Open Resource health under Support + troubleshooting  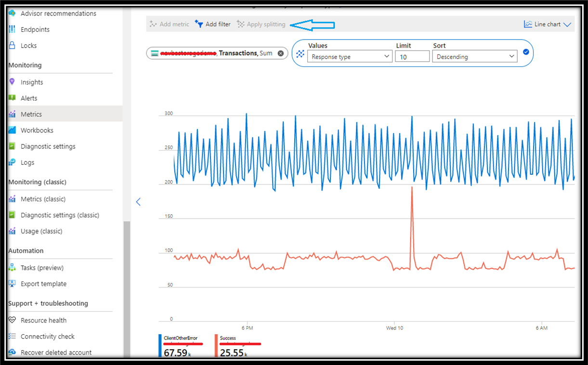click(x=42, y=320)
